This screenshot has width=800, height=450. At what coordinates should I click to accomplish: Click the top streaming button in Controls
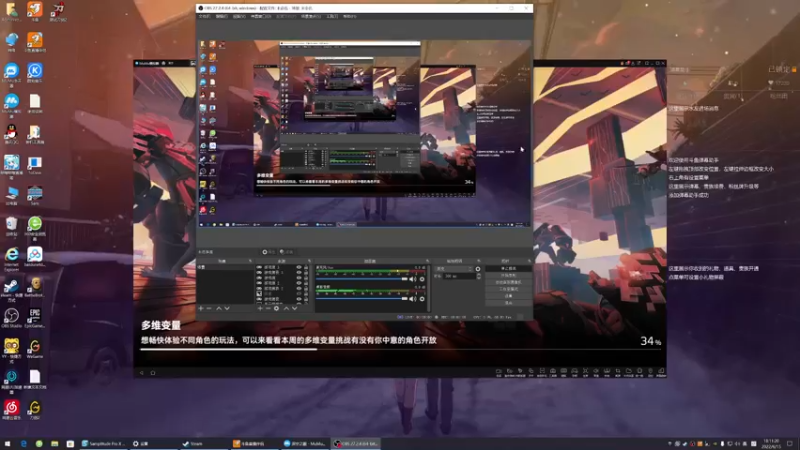(x=508, y=268)
